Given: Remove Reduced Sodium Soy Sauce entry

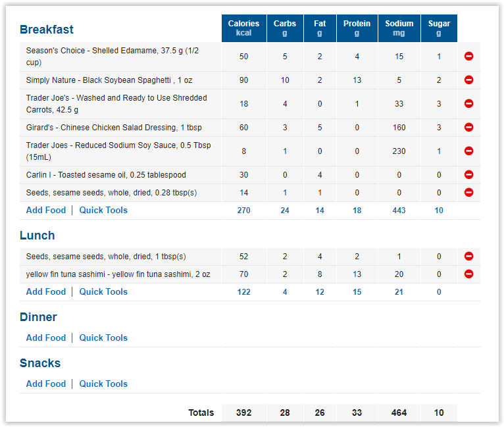Looking at the screenshot, I should tap(468, 151).
